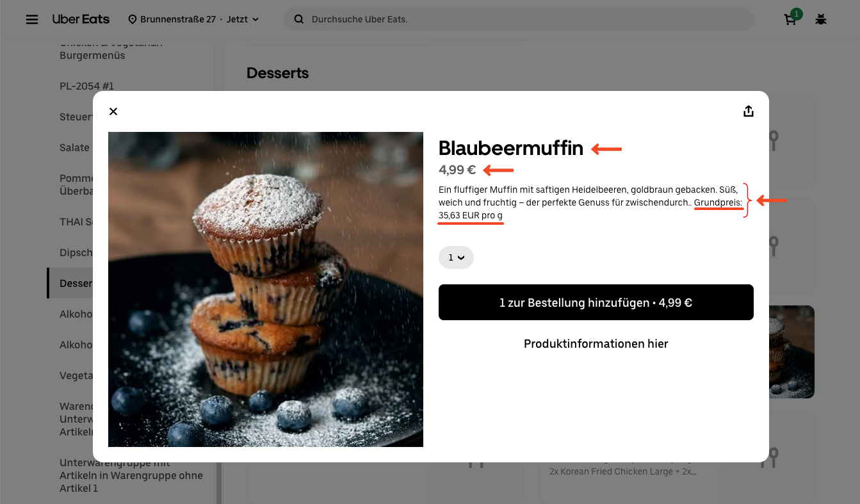Open the Unterwarengruppe mit Artikeln category
This screenshot has height=504, width=860.
coord(131,475)
